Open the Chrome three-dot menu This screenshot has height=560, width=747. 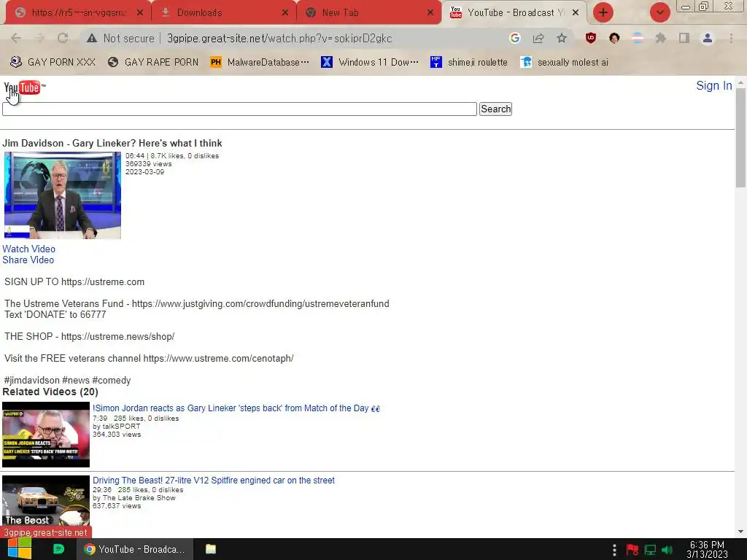[731, 38]
